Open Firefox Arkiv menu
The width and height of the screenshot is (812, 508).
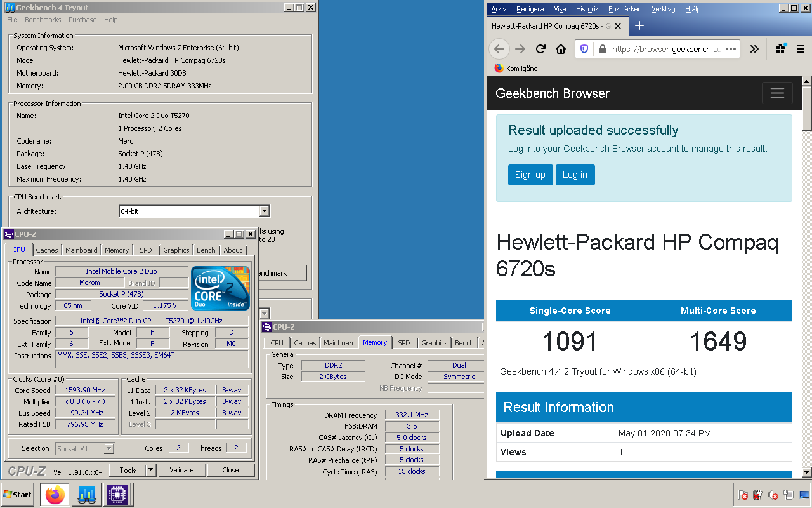tap(499, 9)
